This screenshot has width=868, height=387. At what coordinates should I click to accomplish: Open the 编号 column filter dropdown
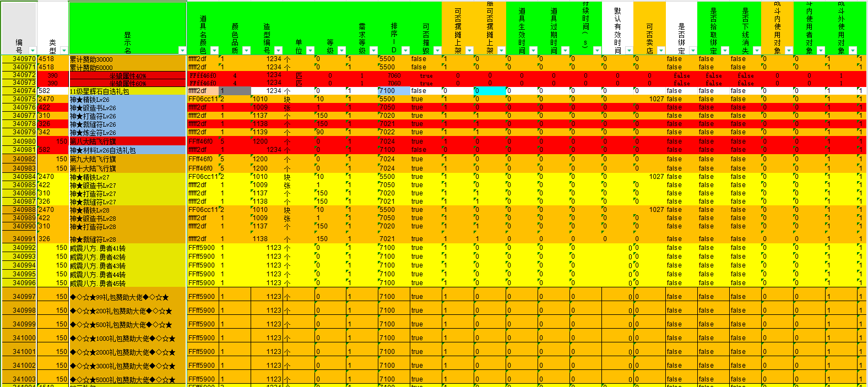click(32, 51)
